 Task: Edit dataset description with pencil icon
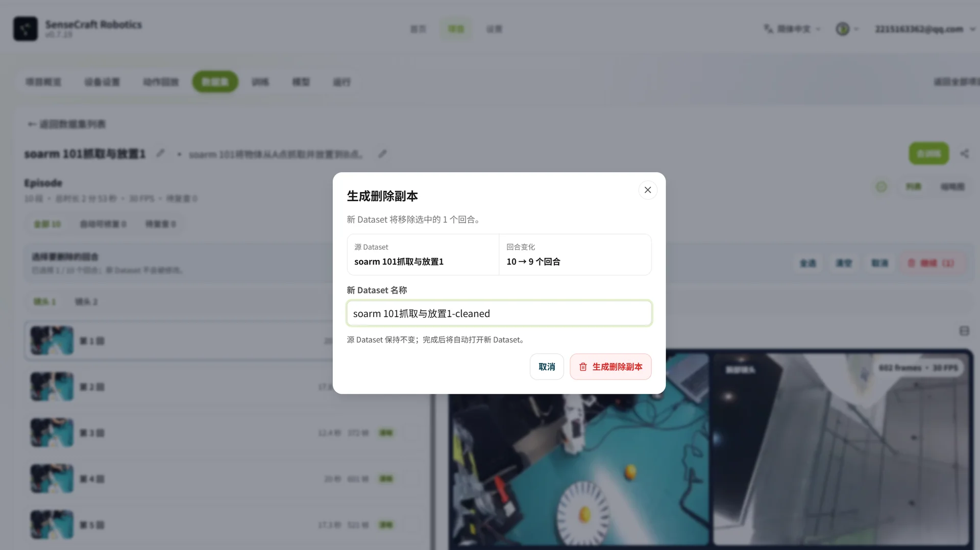[x=382, y=154]
